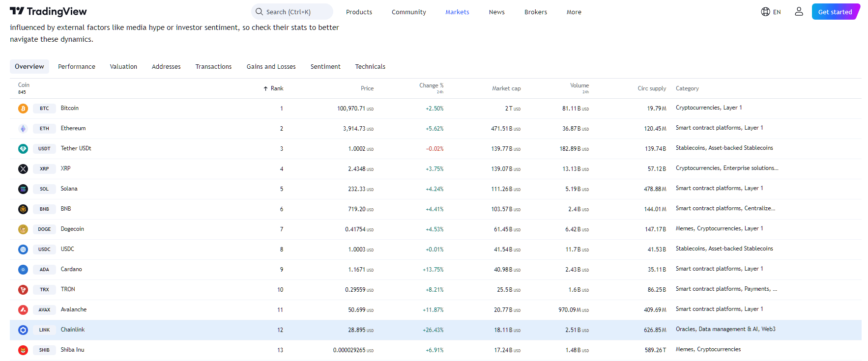The height and width of the screenshot is (361, 868).
Task: Select Shiba Inu circ supply 589.26 T
Action: click(655, 350)
